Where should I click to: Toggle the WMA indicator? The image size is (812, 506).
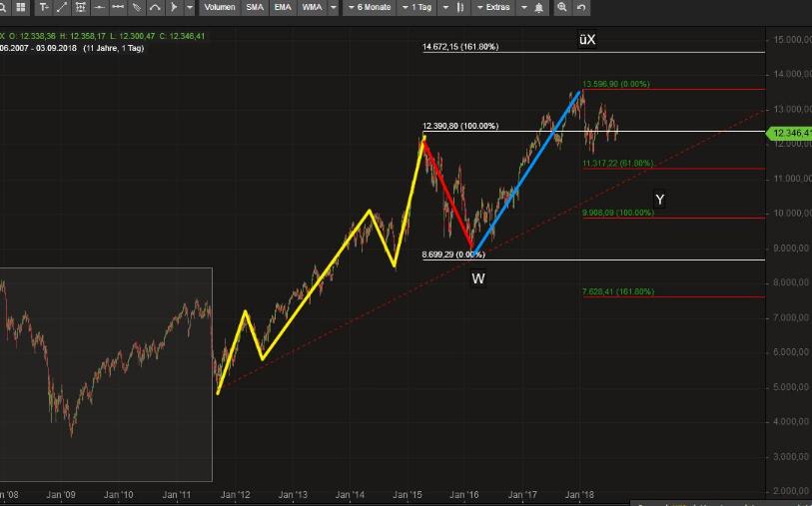click(x=312, y=7)
